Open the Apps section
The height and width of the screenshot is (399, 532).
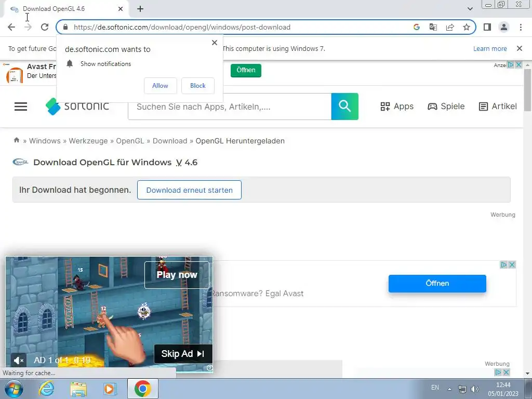[397, 107]
